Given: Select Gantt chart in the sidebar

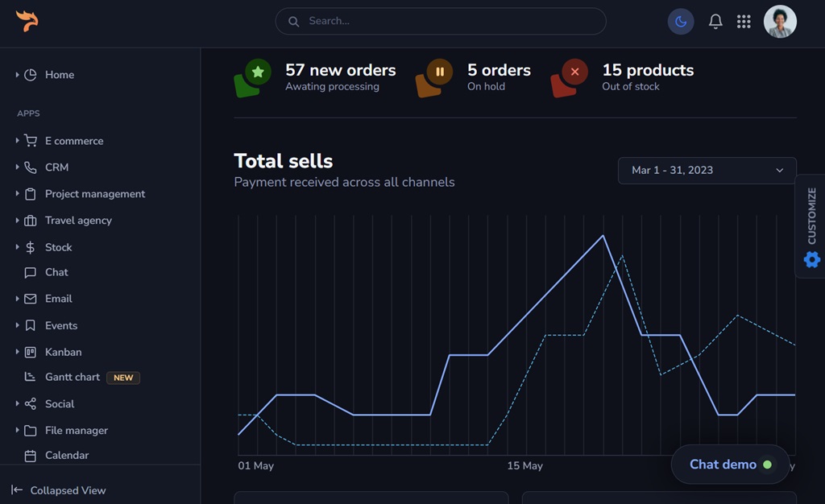Looking at the screenshot, I should 72,377.
